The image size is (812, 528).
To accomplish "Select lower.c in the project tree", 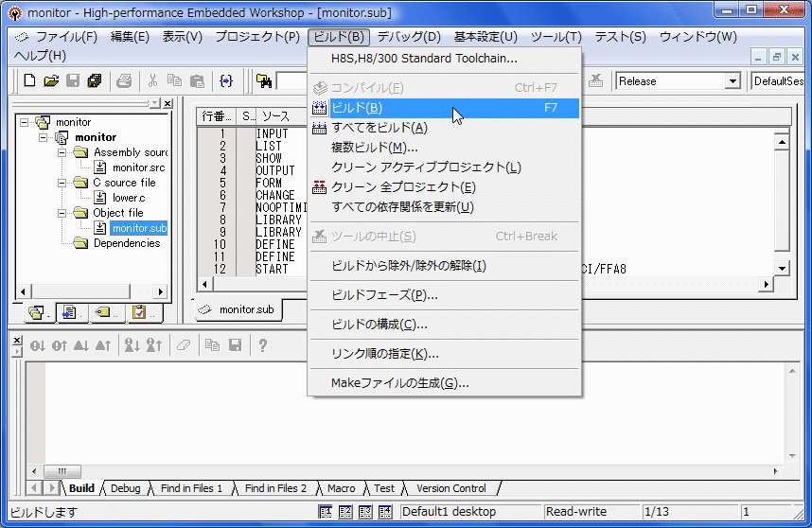I will (129, 198).
